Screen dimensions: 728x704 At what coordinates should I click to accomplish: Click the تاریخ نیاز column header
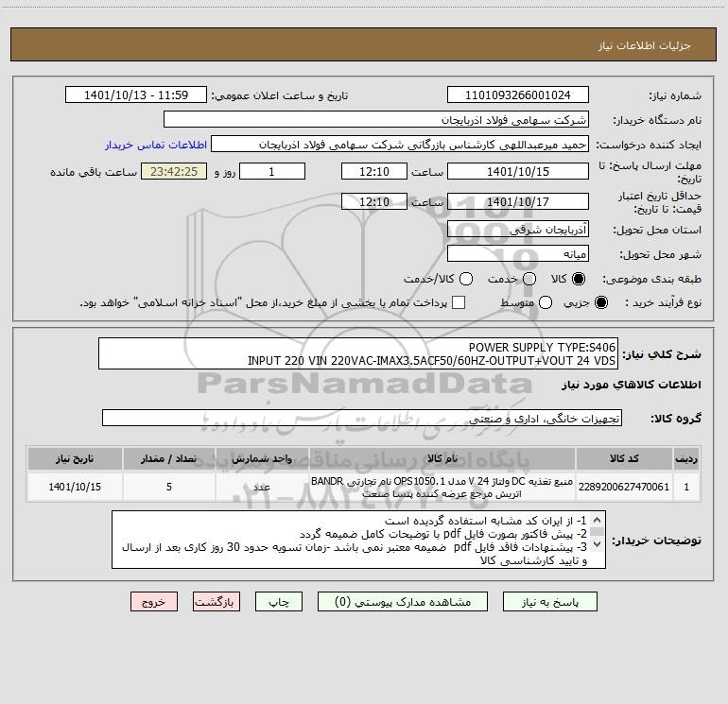point(75,459)
